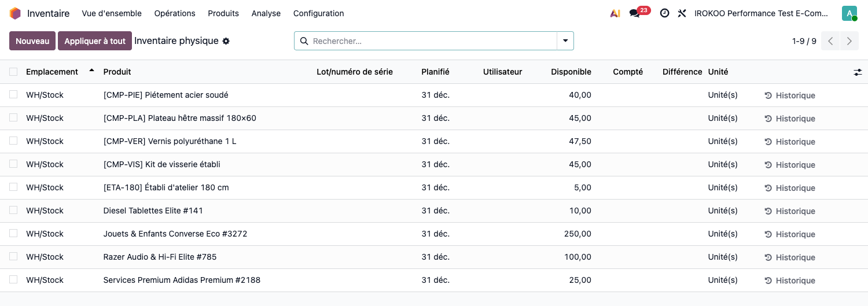The width and height of the screenshot is (868, 306).
Task: Open the messages icon with badge 23
Action: pyautogui.click(x=639, y=12)
